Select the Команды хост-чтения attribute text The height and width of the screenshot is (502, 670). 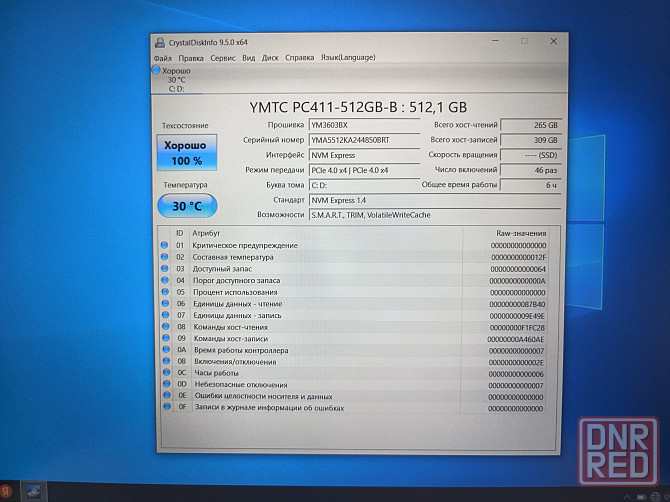pyautogui.click(x=231, y=327)
